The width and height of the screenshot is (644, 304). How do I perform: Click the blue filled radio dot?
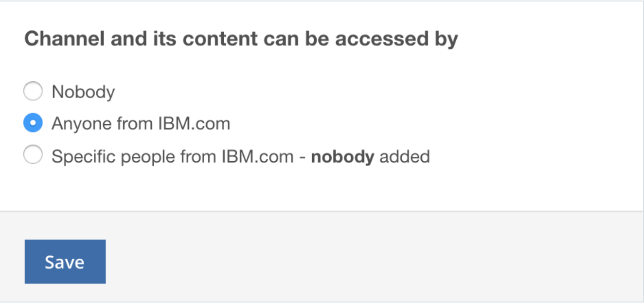click(x=33, y=124)
